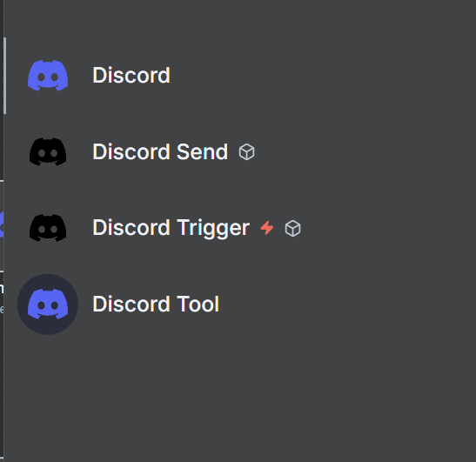Click the "Discord" text label
Image resolution: width=476 pixels, height=462 pixels.
coord(131,76)
